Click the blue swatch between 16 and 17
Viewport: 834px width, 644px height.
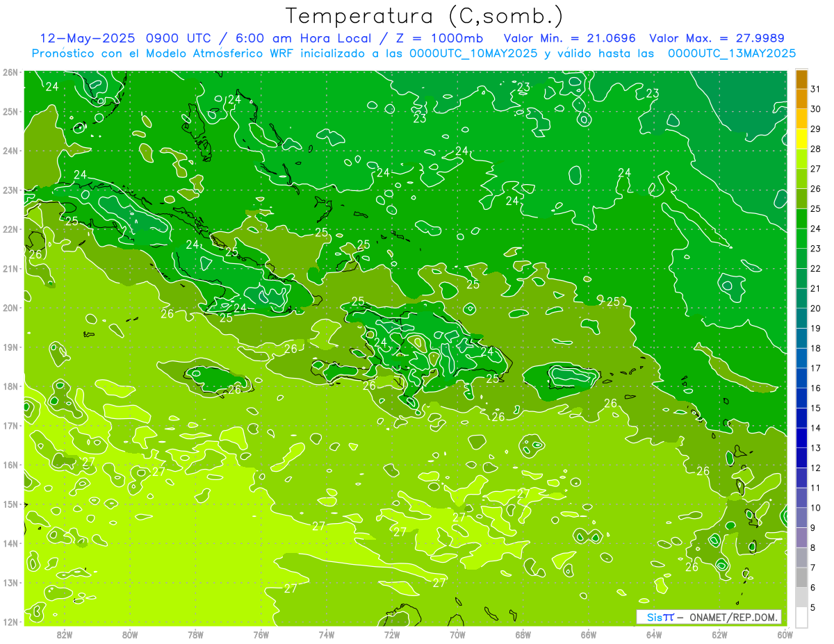(801, 378)
